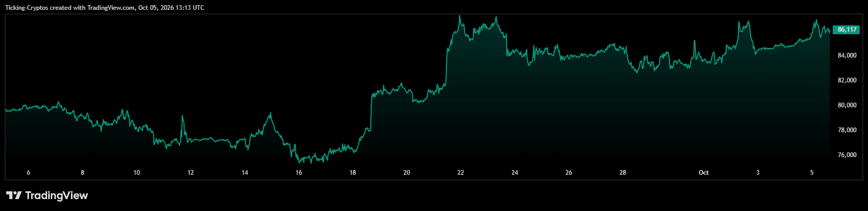Select the 8 date label on the time axis
This screenshot has width=868, height=211.
tap(82, 173)
